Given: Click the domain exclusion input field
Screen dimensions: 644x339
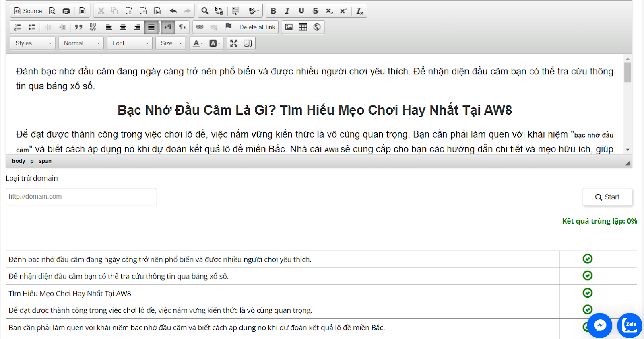Looking at the screenshot, I should 81,197.
